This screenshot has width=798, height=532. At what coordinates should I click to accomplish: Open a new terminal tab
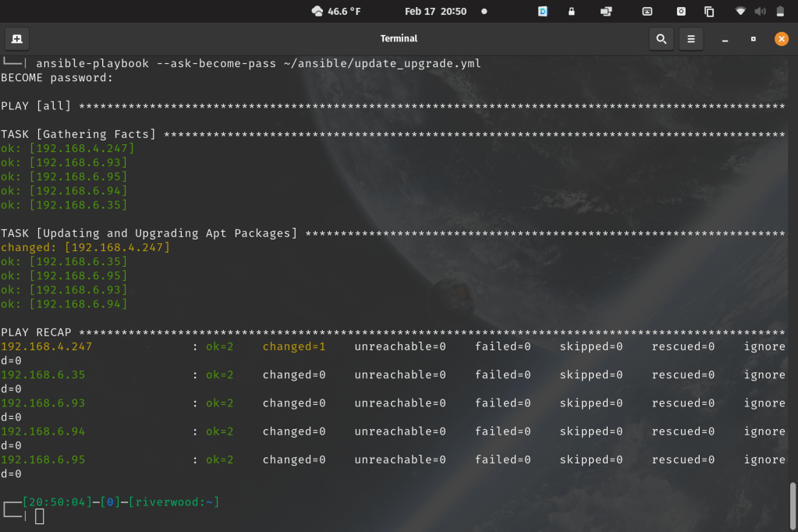pos(17,38)
